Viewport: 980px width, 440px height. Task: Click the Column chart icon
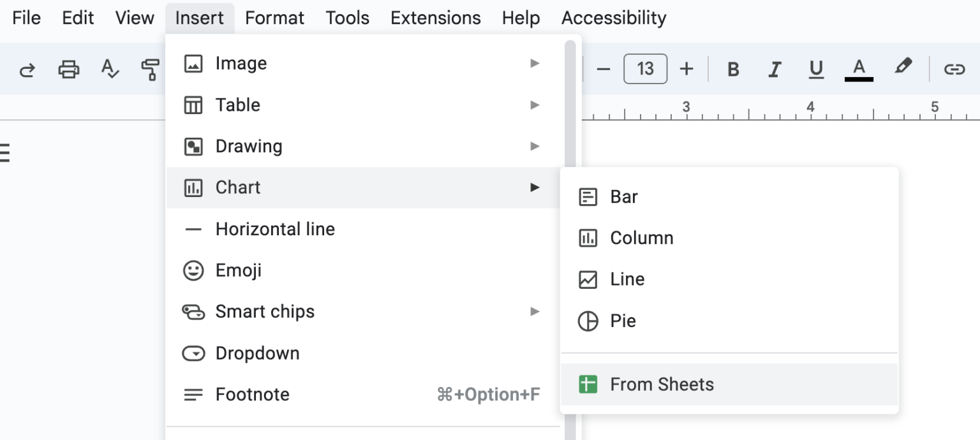click(588, 237)
